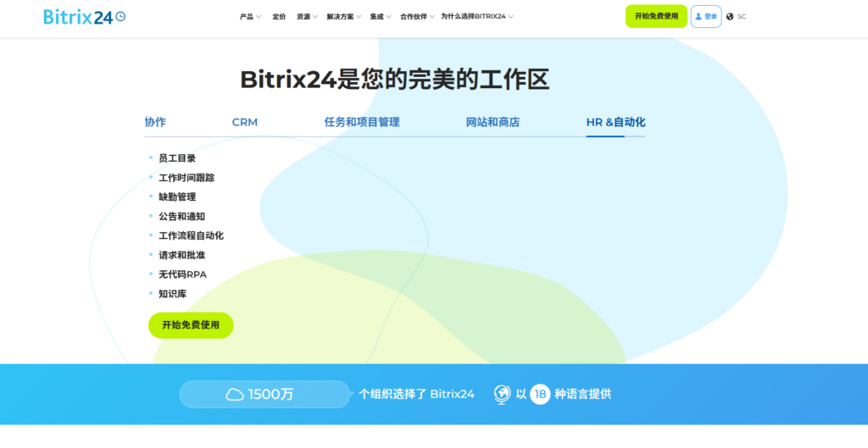Click the Bitrix24 logo

[84, 17]
